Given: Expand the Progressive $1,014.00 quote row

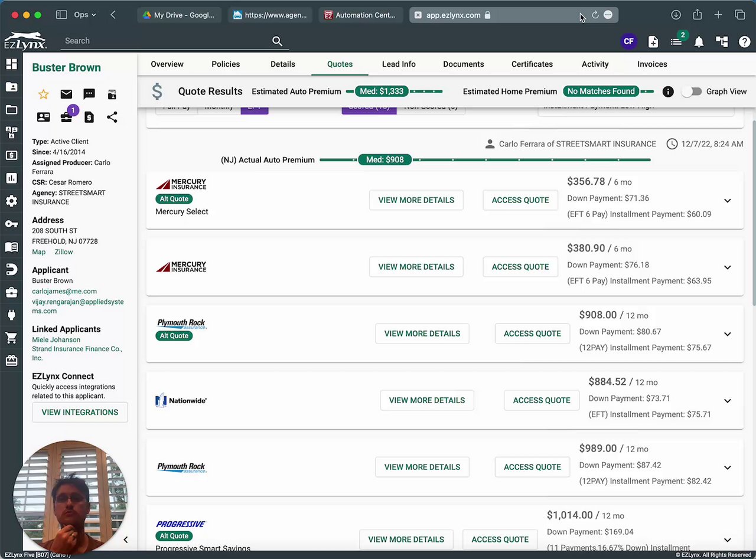Looking at the screenshot, I should tap(728, 540).
